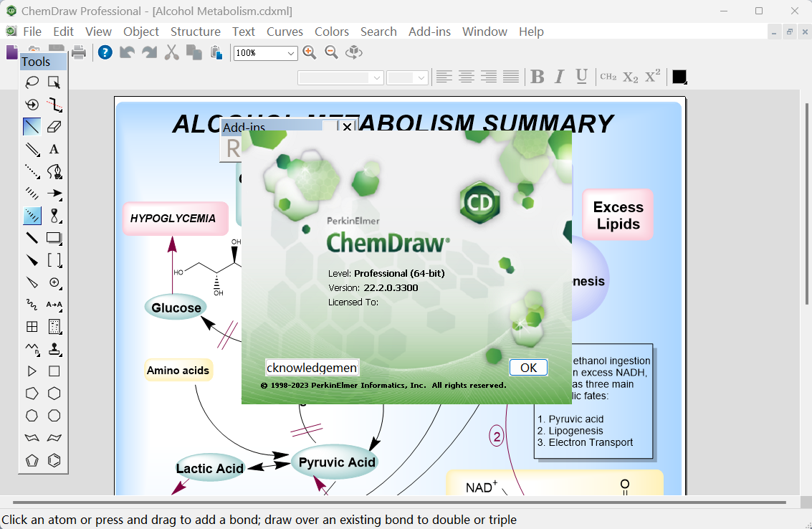Select the Hashed Wedged Bond tool

coord(32,216)
